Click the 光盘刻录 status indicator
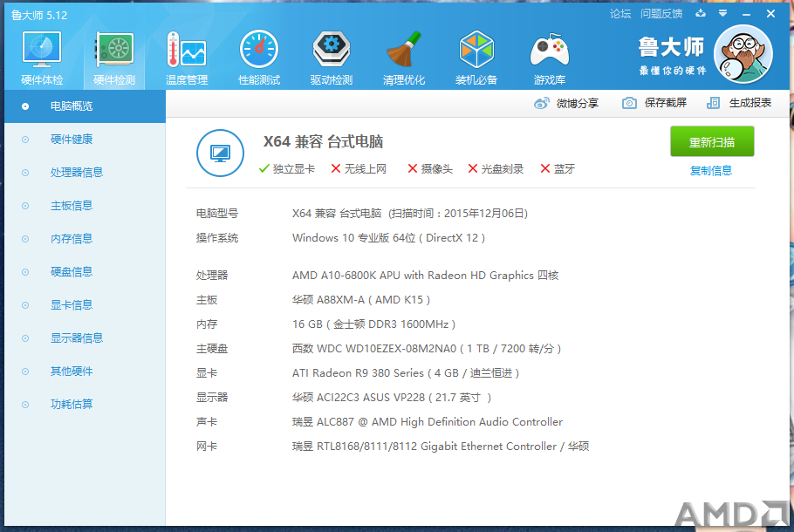The height and width of the screenshot is (532, 794). [x=496, y=168]
